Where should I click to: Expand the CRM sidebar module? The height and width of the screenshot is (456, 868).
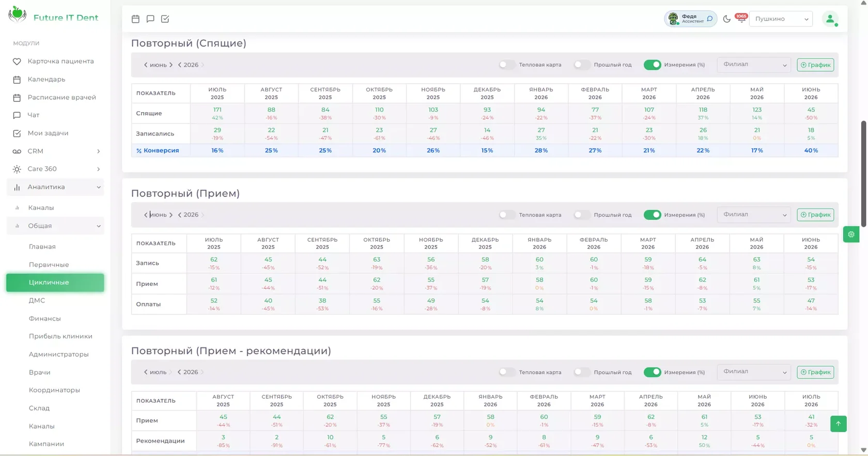[55, 151]
